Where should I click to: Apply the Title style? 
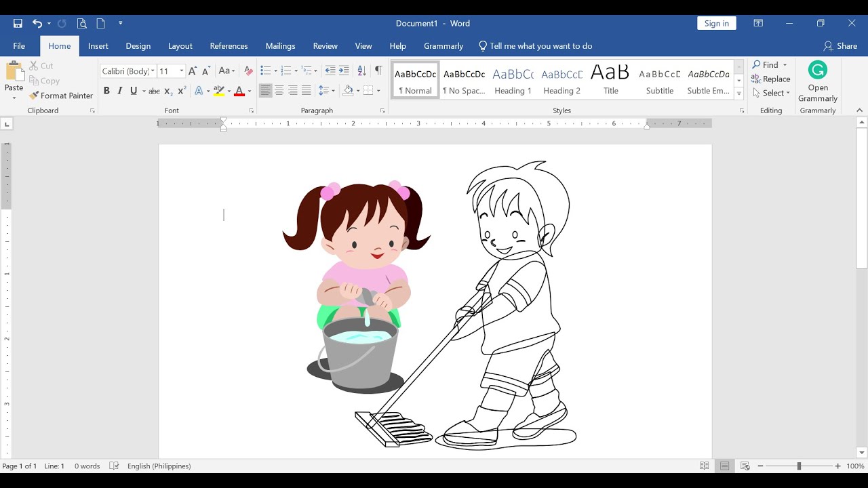[610, 80]
